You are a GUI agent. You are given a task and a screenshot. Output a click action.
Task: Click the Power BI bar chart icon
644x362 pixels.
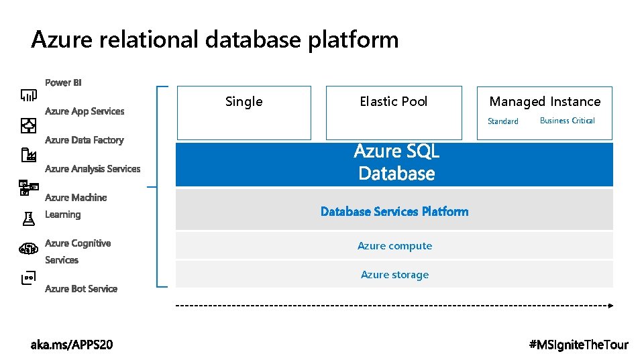(x=29, y=96)
